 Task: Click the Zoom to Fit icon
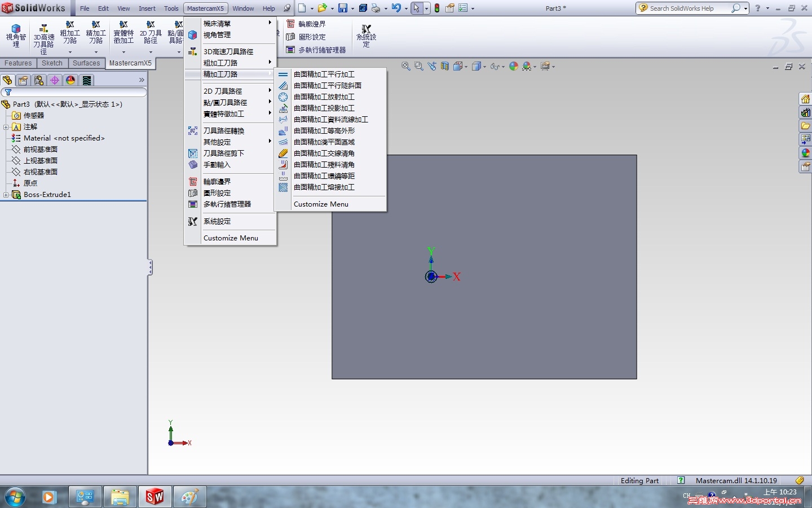pyautogui.click(x=405, y=66)
